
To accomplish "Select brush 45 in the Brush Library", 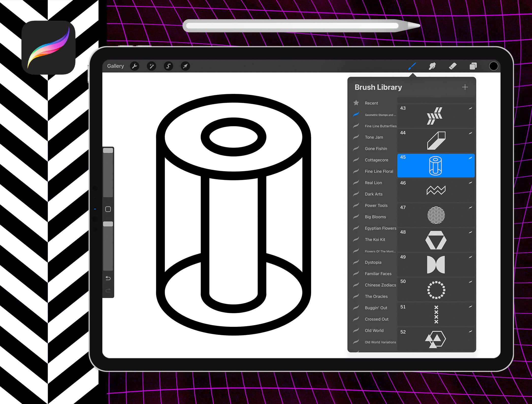I will (x=436, y=165).
